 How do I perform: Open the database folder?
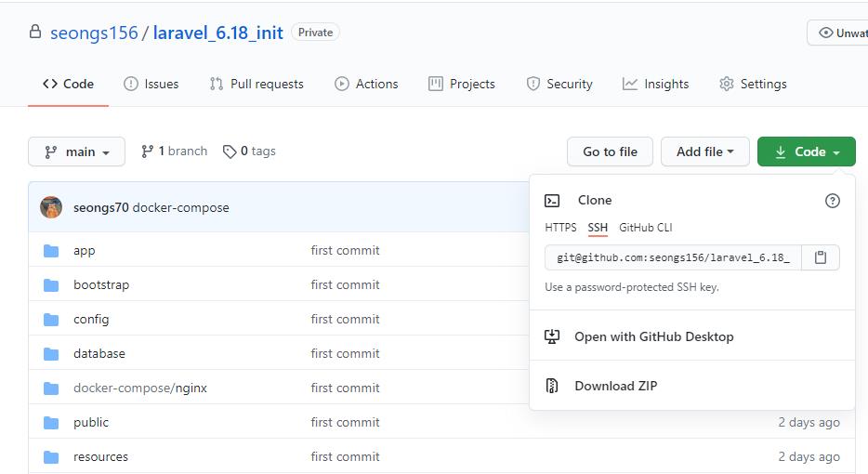99,354
